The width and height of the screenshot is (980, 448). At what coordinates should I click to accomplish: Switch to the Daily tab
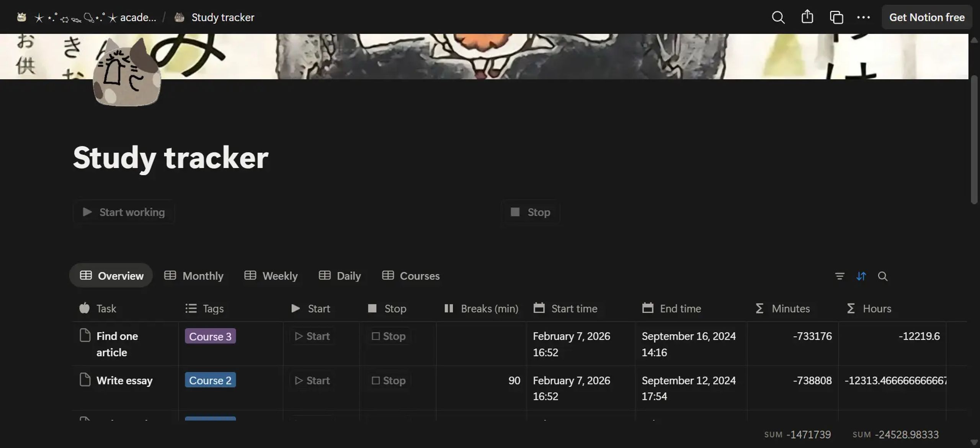pyautogui.click(x=340, y=275)
